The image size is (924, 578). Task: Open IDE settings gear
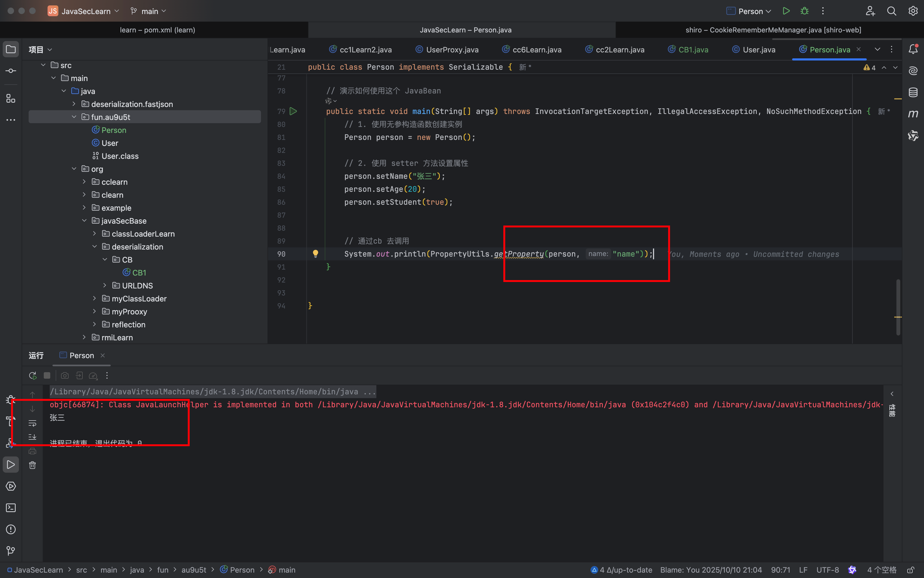tap(913, 11)
